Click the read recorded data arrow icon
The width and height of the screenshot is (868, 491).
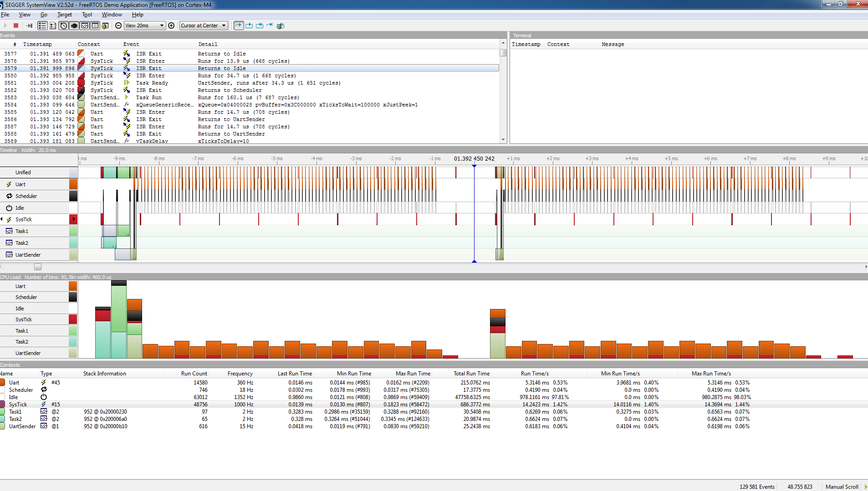pyautogui.click(x=29, y=25)
